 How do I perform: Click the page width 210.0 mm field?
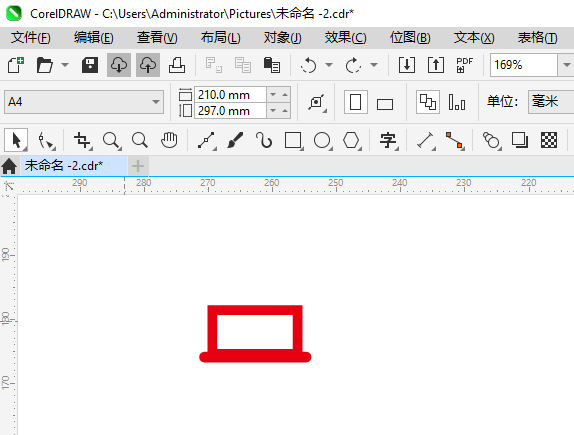click(230, 95)
